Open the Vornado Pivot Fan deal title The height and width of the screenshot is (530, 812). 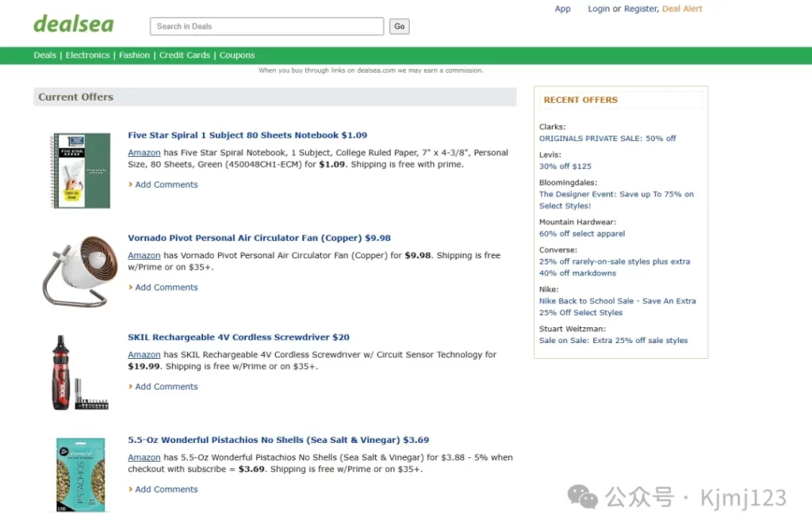259,238
